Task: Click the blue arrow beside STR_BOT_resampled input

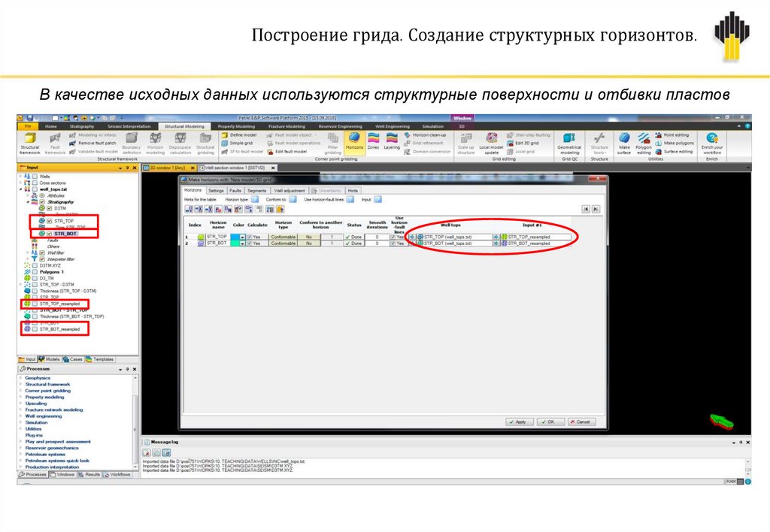Action: (496, 243)
